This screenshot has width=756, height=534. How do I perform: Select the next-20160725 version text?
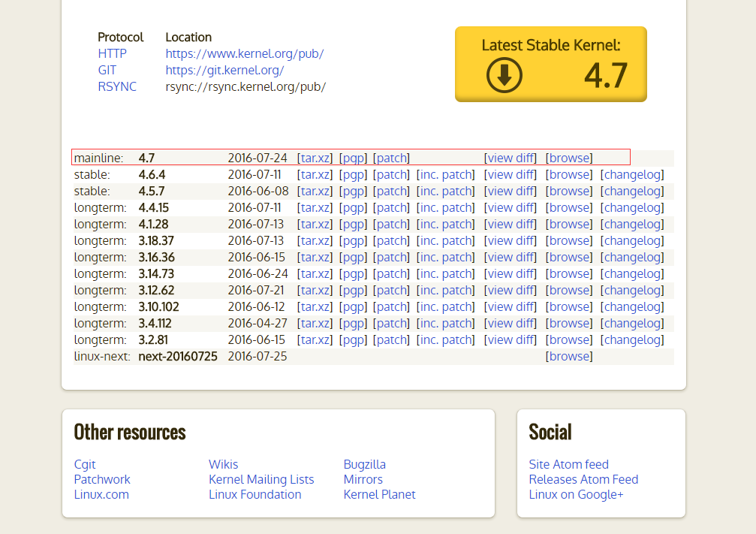178,356
